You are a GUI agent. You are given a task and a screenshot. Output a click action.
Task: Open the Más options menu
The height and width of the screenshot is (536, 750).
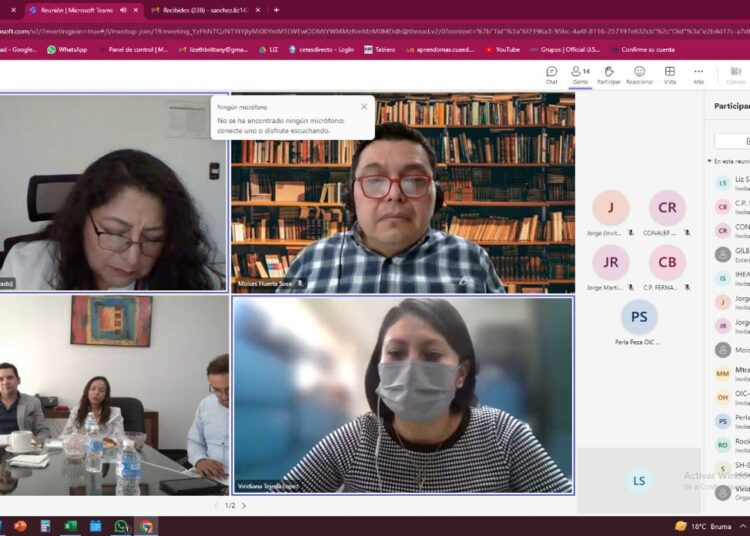(698, 74)
